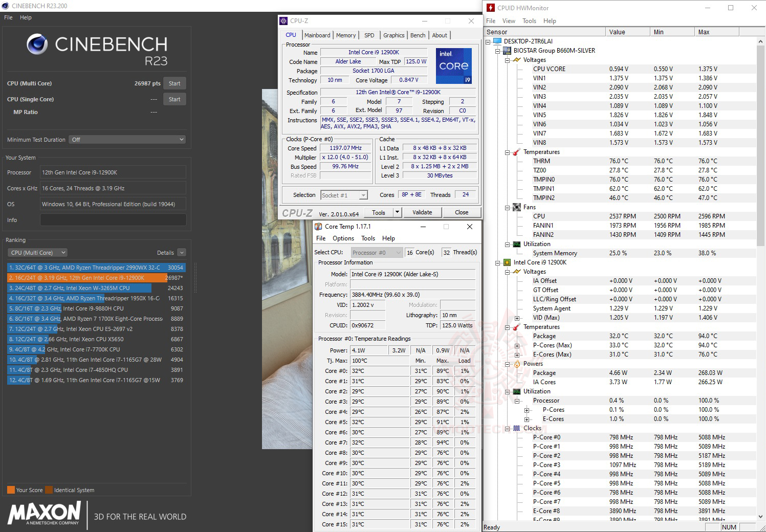This screenshot has width=766, height=532.
Task: Open the Details dropdown arrow in Ranking
Action: (182, 253)
